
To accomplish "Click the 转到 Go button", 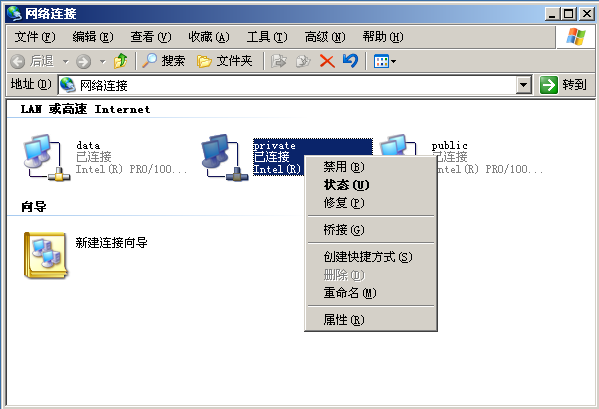I will click(x=563, y=85).
